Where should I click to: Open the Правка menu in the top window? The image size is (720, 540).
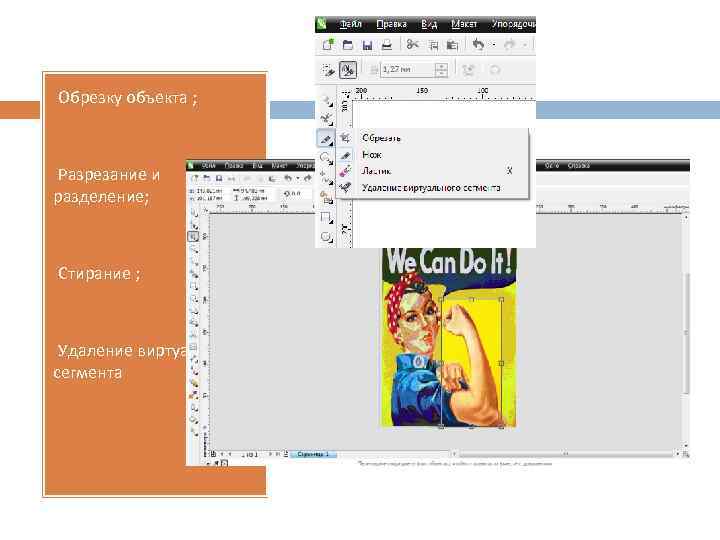(391, 24)
